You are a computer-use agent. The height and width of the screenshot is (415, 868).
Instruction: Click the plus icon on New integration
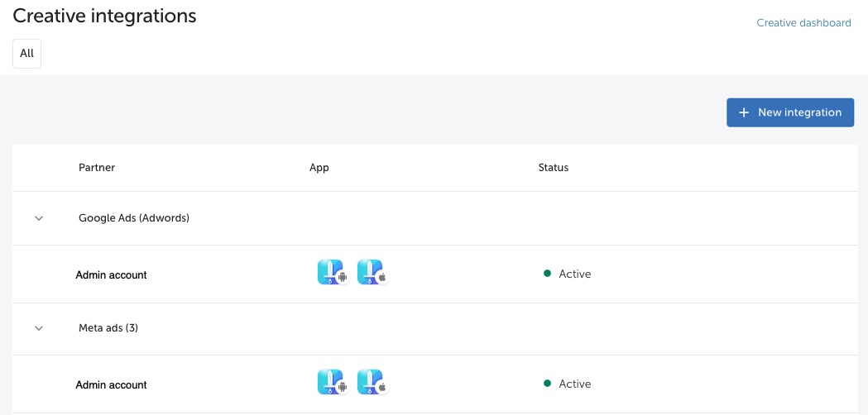coord(744,112)
